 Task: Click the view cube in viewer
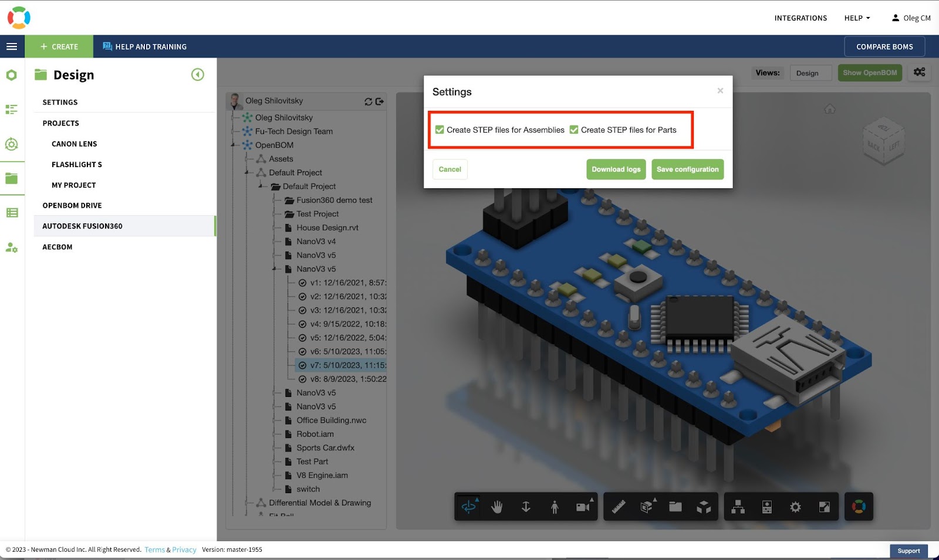coord(884,140)
